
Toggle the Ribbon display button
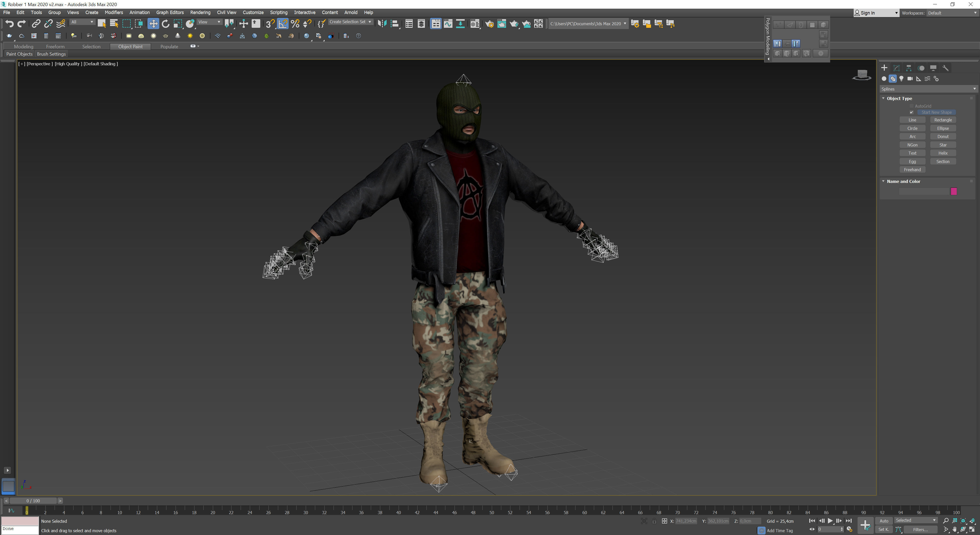436,23
